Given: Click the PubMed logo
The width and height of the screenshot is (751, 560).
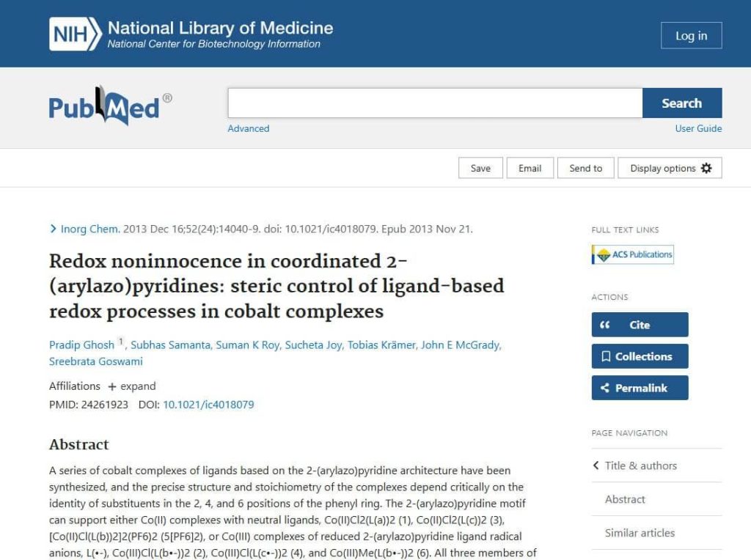Looking at the screenshot, I should (110, 107).
